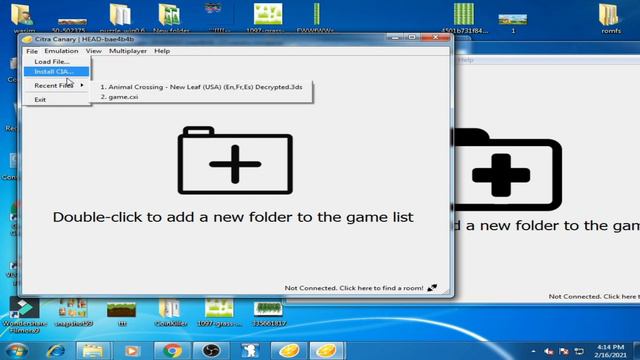Switch to OBS Studio in the taskbar
640x360 pixels.
click(211, 351)
